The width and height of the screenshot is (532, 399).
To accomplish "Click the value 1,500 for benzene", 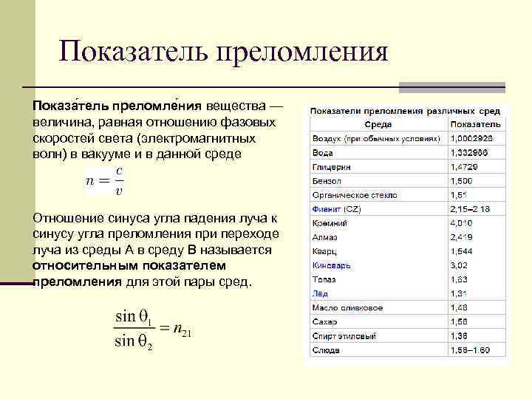I will [x=461, y=181].
